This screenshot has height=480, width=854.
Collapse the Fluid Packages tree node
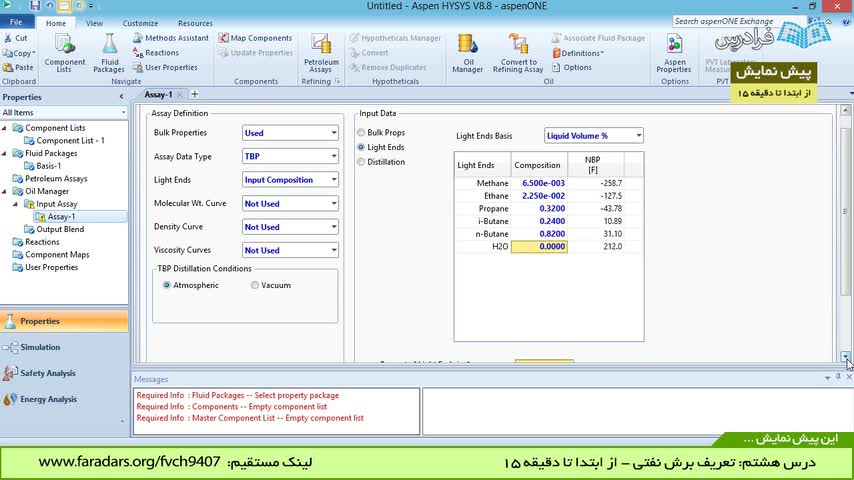coord(4,154)
